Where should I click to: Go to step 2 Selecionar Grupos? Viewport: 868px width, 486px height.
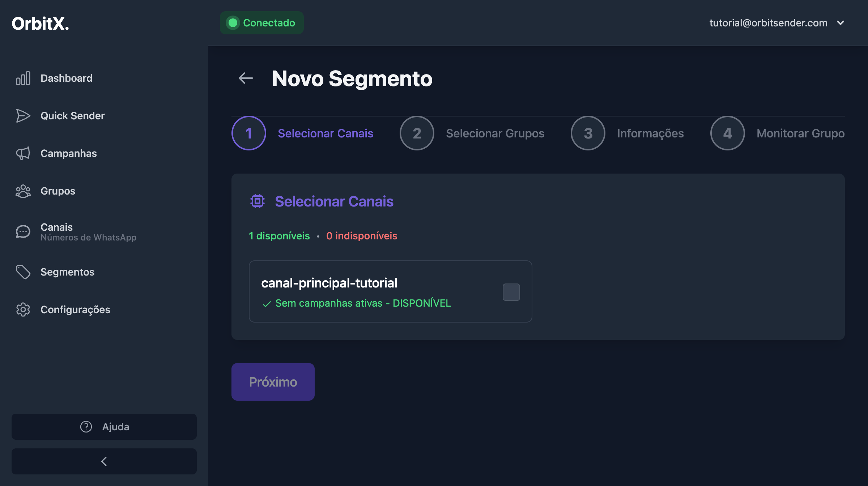(x=417, y=133)
